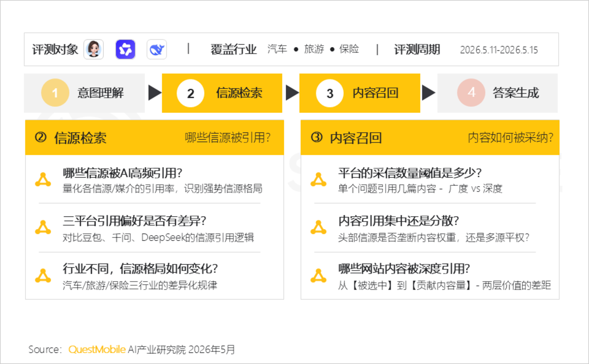Click arrow between 内容召回 and 答案生成
This screenshot has height=364, width=589.
tap(428, 93)
